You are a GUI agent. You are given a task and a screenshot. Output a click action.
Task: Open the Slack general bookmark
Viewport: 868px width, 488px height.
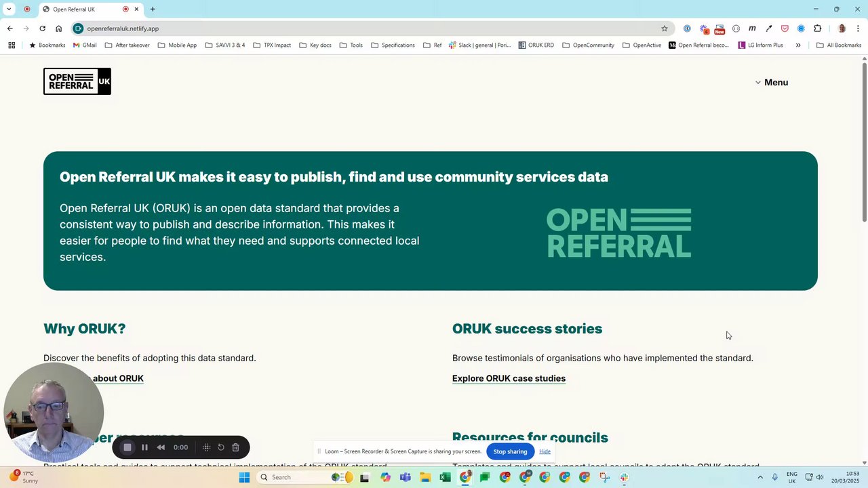click(x=479, y=45)
